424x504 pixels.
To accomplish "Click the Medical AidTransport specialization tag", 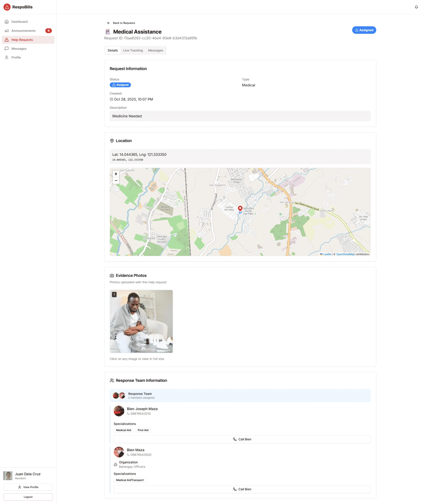I will coord(130,480).
